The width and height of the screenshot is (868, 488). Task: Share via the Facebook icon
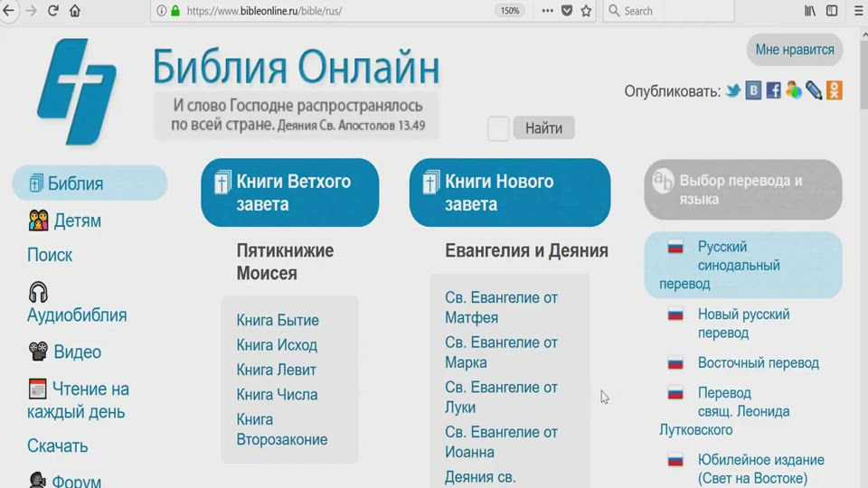[774, 90]
